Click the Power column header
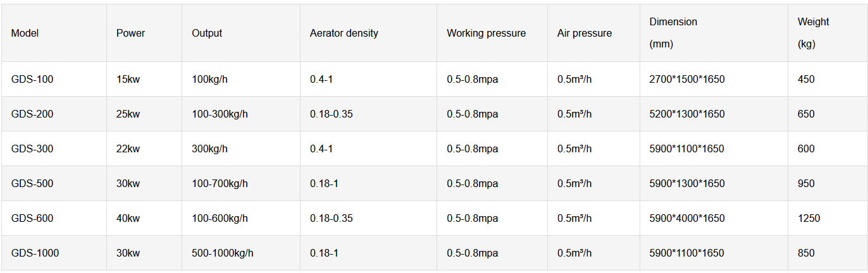 (x=130, y=33)
